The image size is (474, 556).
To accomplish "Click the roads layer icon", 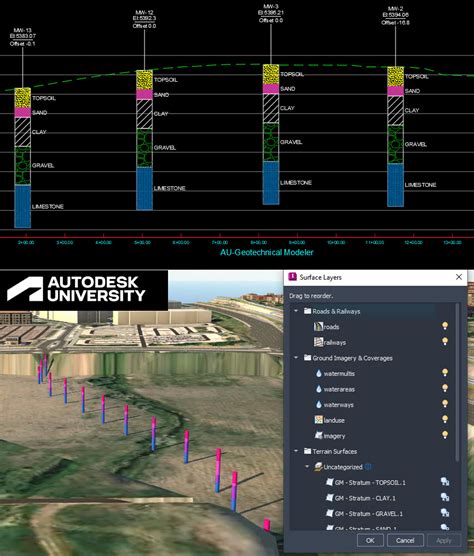I will pyautogui.click(x=318, y=327).
